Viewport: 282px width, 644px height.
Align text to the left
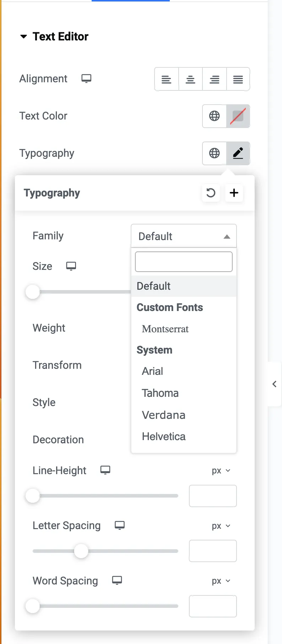pos(166,79)
